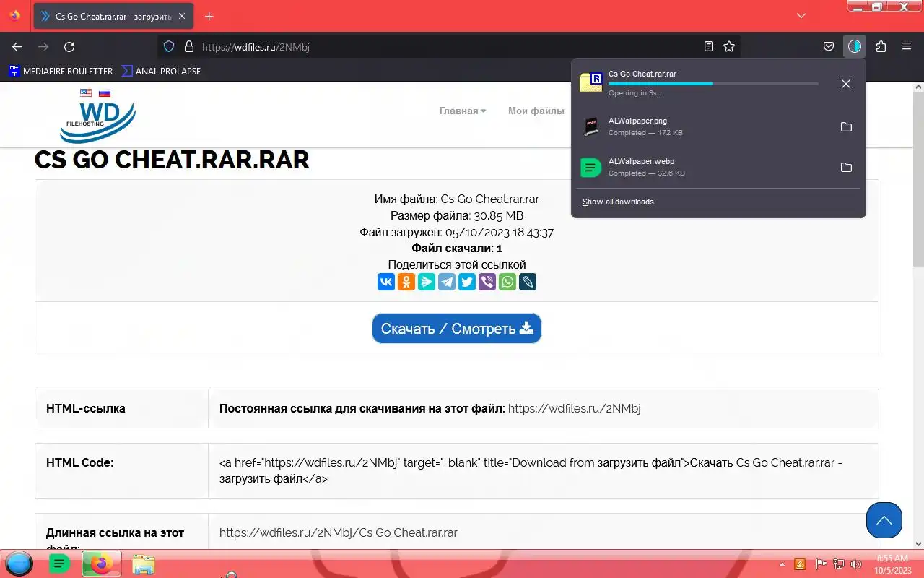Click the CS GO CHEAT.RAR.RAR page heading

click(172, 160)
